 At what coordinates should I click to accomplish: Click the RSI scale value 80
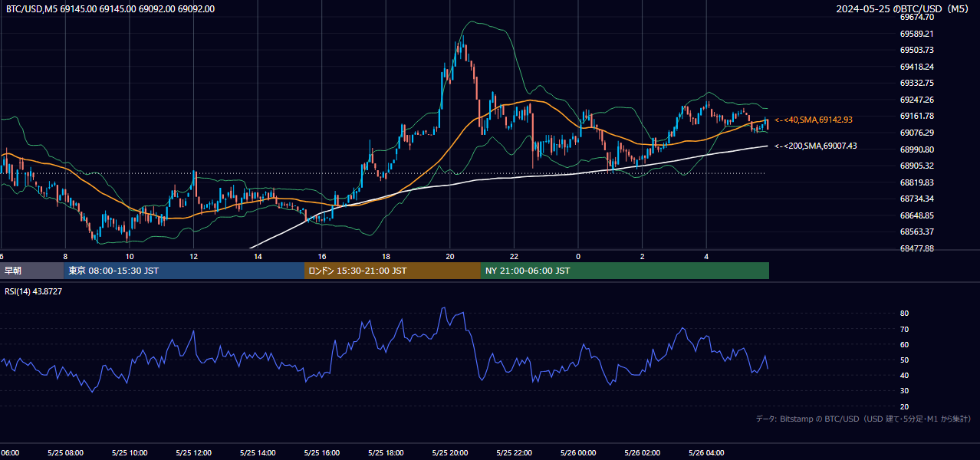pos(904,314)
